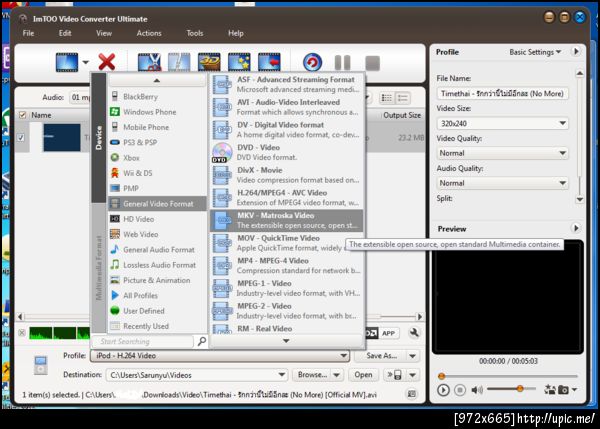Expand the Preview panel arrow

(x=576, y=228)
